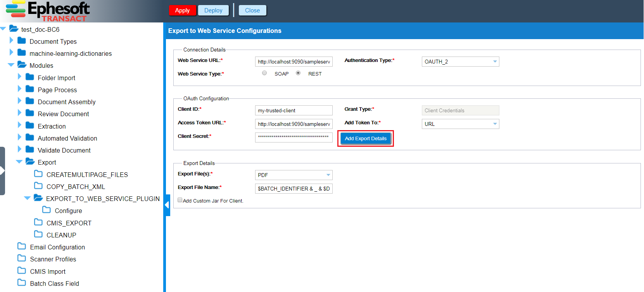The image size is (644, 292).
Task: Click the Access Token URL field
Action: (294, 124)
